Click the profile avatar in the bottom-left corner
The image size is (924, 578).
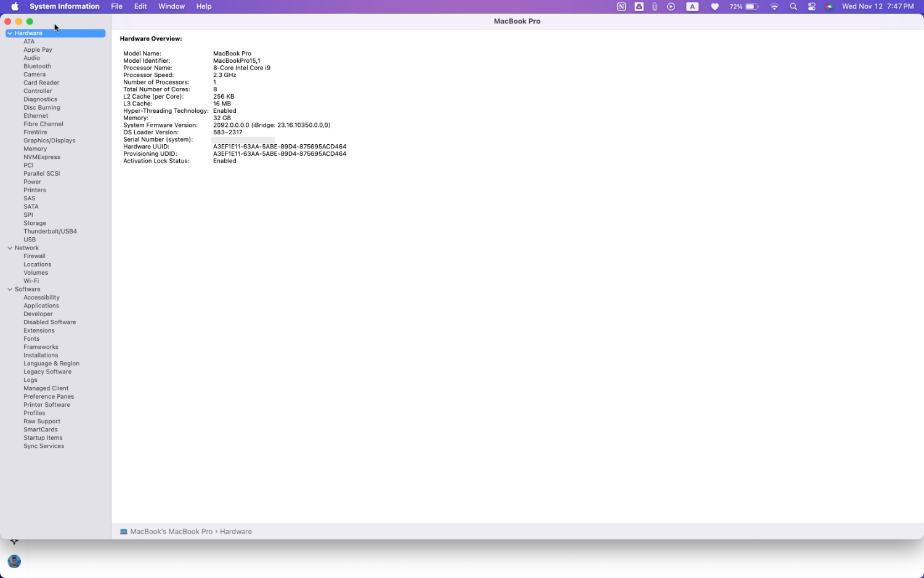(14, 561)
